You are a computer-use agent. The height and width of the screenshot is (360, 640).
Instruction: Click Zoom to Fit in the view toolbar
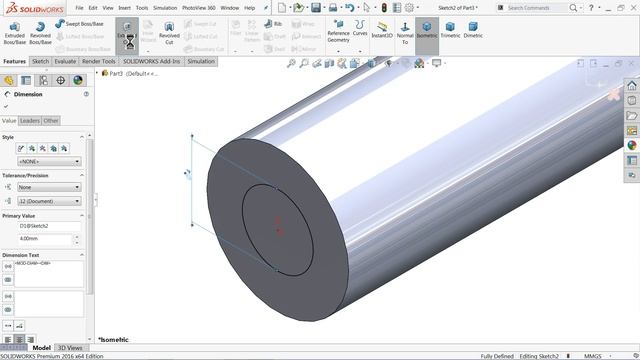[x=291, y=63]
